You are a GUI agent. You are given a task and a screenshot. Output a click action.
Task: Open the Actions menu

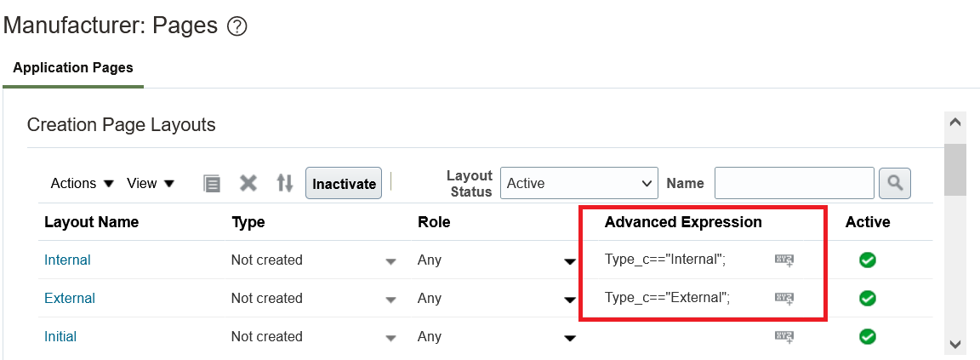click(x=83, y=183)
